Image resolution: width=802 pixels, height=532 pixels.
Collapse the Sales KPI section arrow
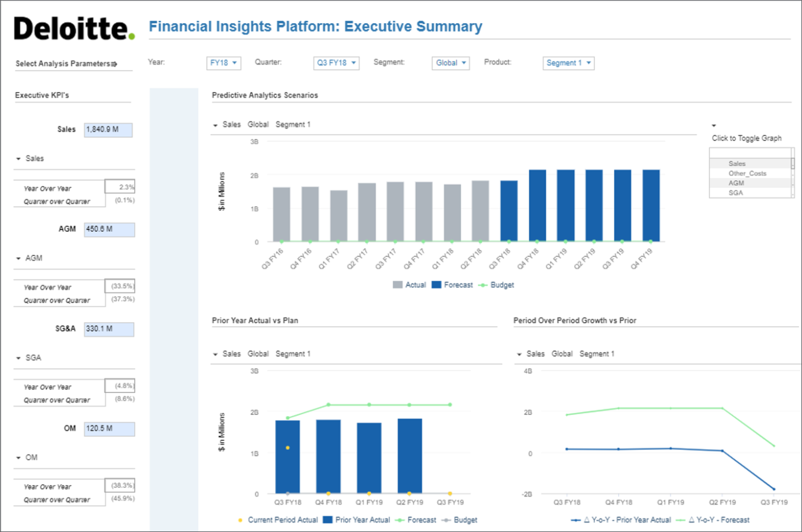pos(18,158)
